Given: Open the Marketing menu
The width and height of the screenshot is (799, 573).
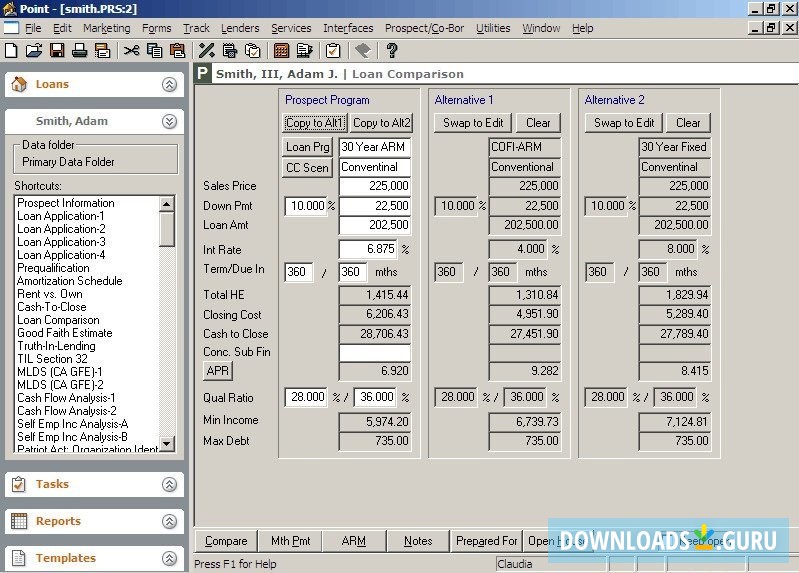Looking at the screenshot, I should [107, 28].
